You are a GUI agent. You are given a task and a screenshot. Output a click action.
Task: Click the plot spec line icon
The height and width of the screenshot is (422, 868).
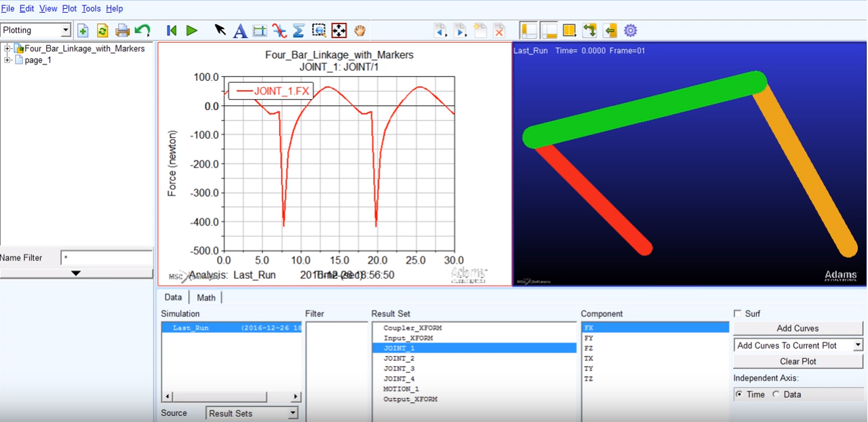tap(259, 31)
